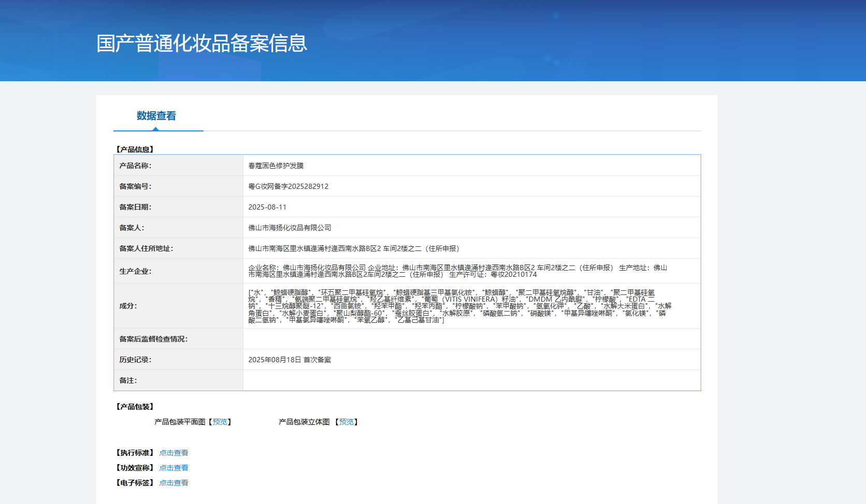
Task: Click the 生产企业 details text
Action: (x=457, y=271)
